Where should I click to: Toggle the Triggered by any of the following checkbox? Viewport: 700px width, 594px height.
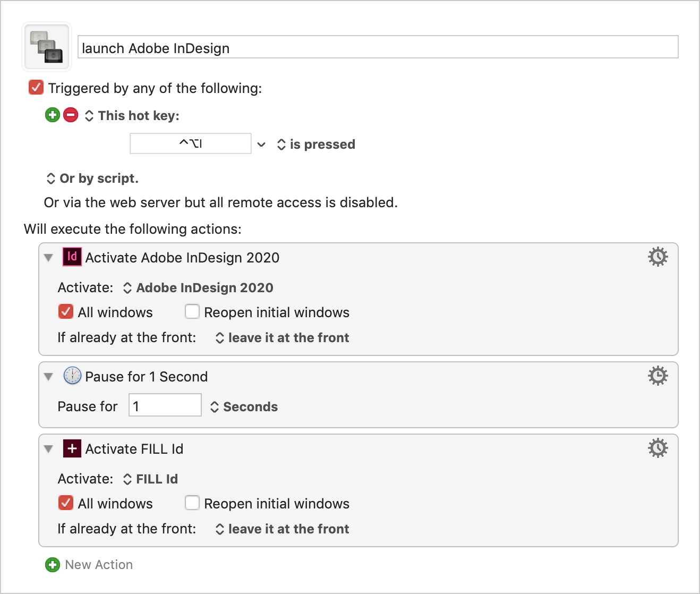click(x=36, y=87)
